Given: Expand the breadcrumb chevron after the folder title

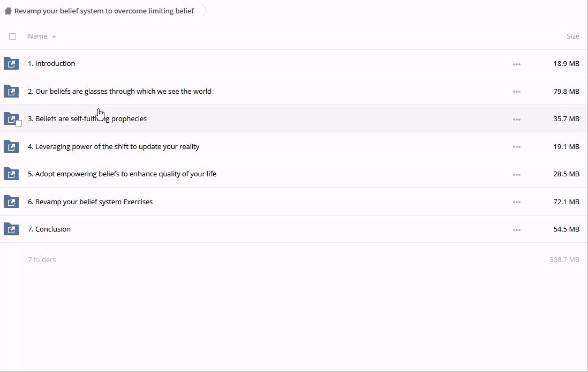Looking at the screenshot, I should pyautogui.click(x=205, y=11).
